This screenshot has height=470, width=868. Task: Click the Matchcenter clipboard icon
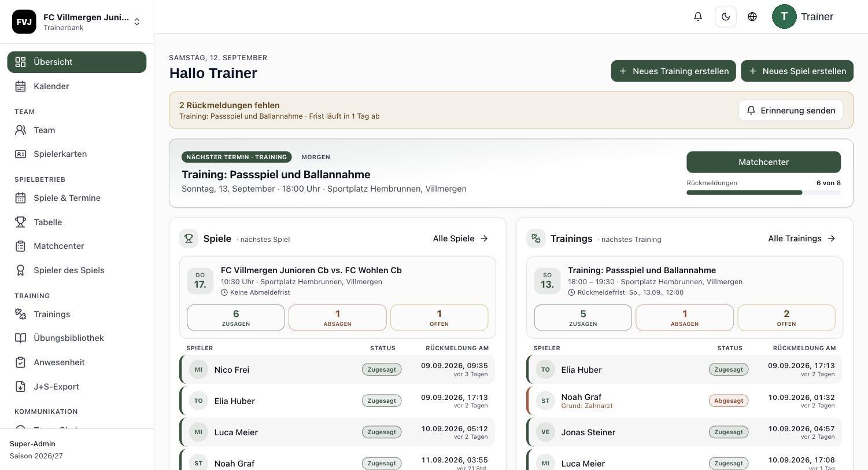coord(20,246)
